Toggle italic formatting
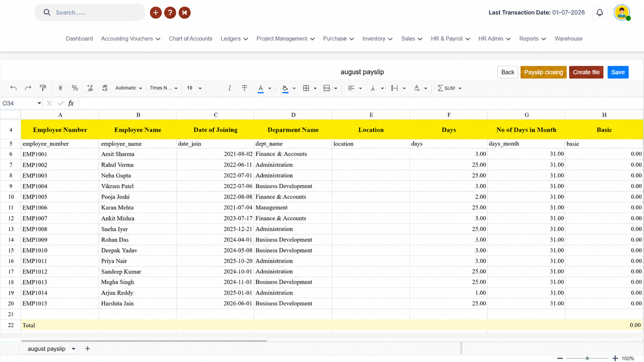This screenshot has height=362, width=644. click(x=230, y=88)
